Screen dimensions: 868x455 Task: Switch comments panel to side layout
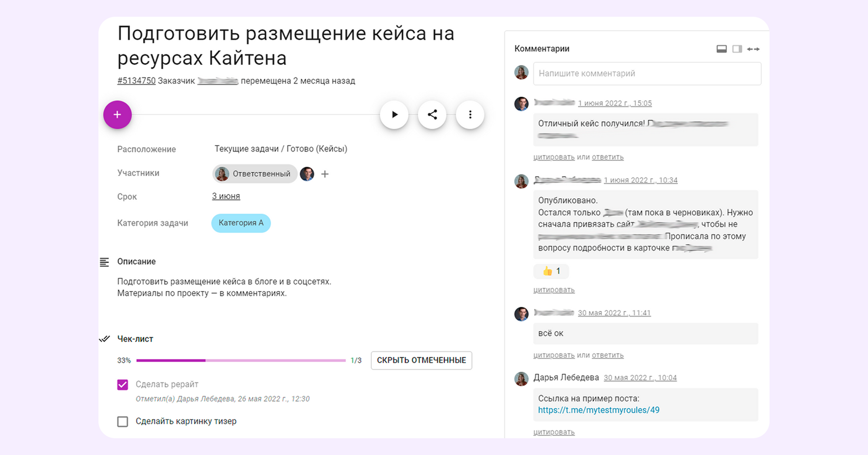[737, 49]
